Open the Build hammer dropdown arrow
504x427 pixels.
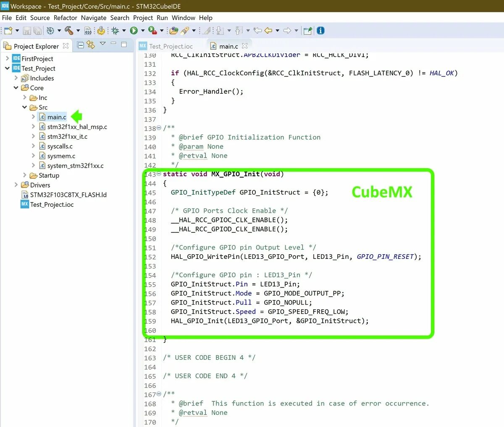78,31
